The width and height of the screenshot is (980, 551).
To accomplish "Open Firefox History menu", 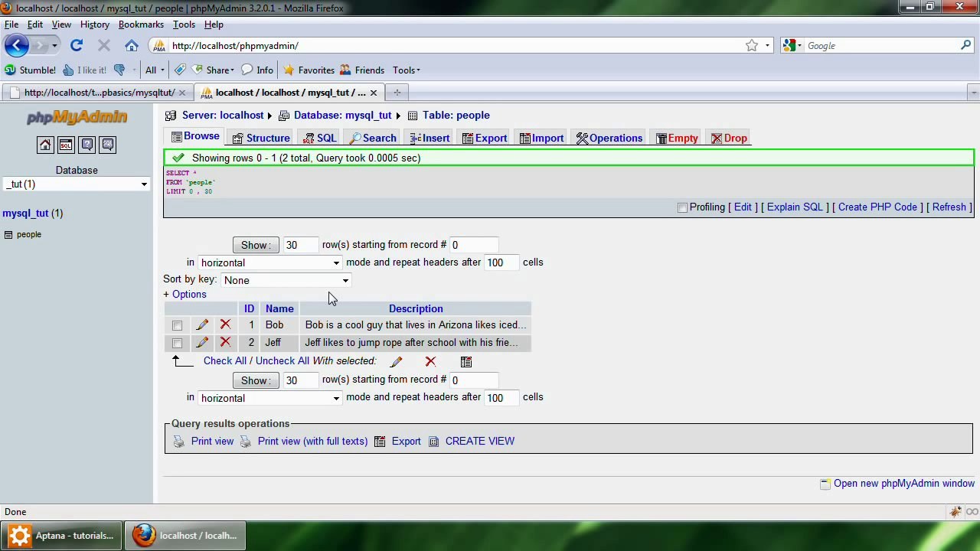I will 95,24.
